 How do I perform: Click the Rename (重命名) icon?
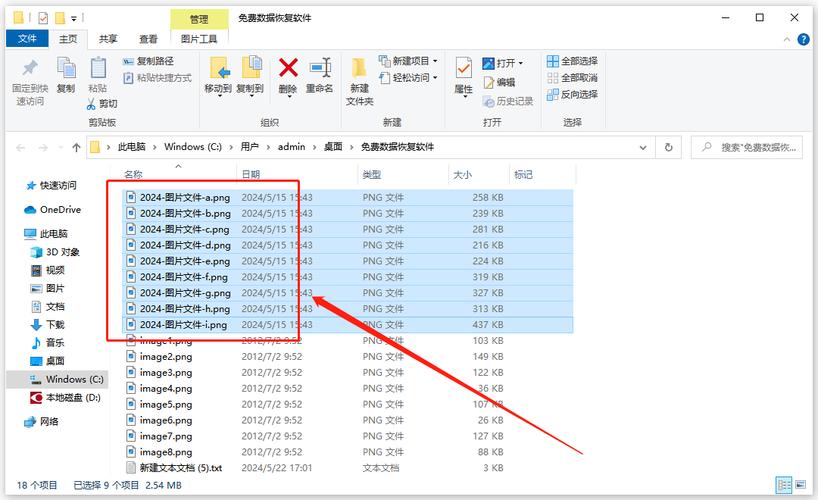coord(320,68)
